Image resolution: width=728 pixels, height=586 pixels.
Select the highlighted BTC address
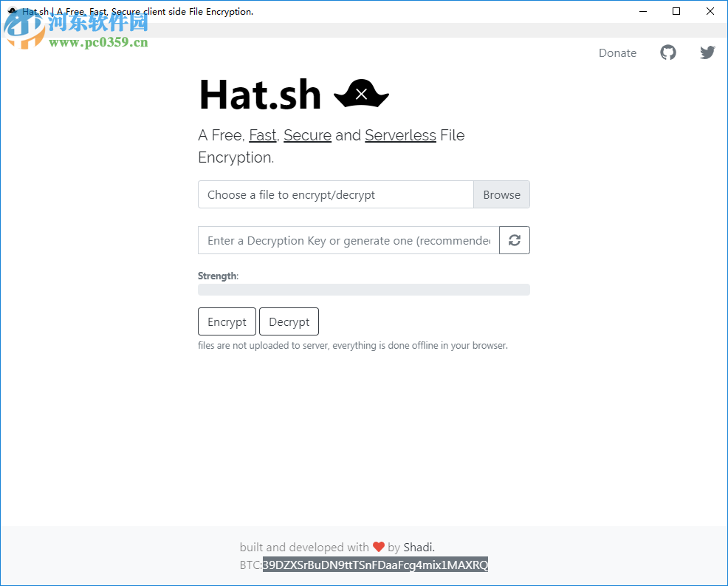point(375,565)
